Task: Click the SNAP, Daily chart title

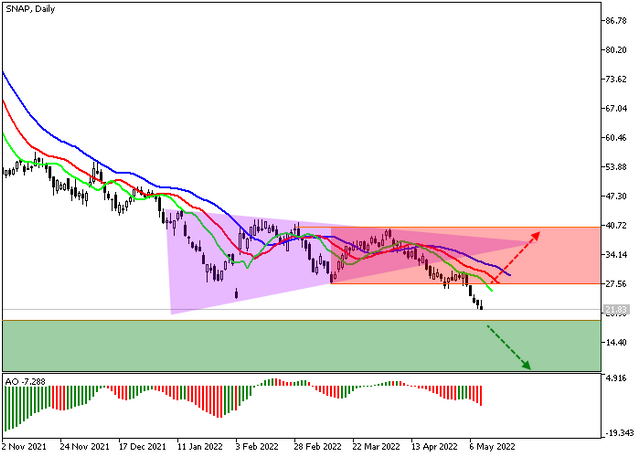Action: 30,9
